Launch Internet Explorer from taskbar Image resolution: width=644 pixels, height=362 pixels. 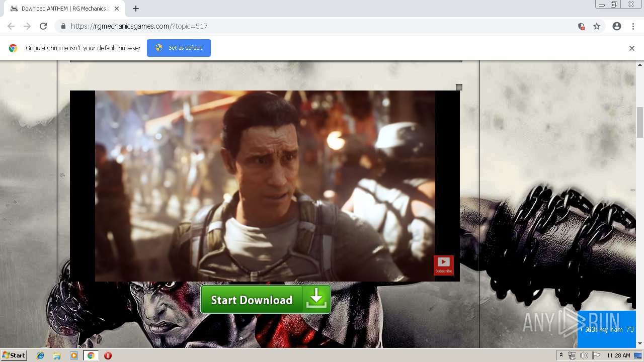tap(40, 355)
